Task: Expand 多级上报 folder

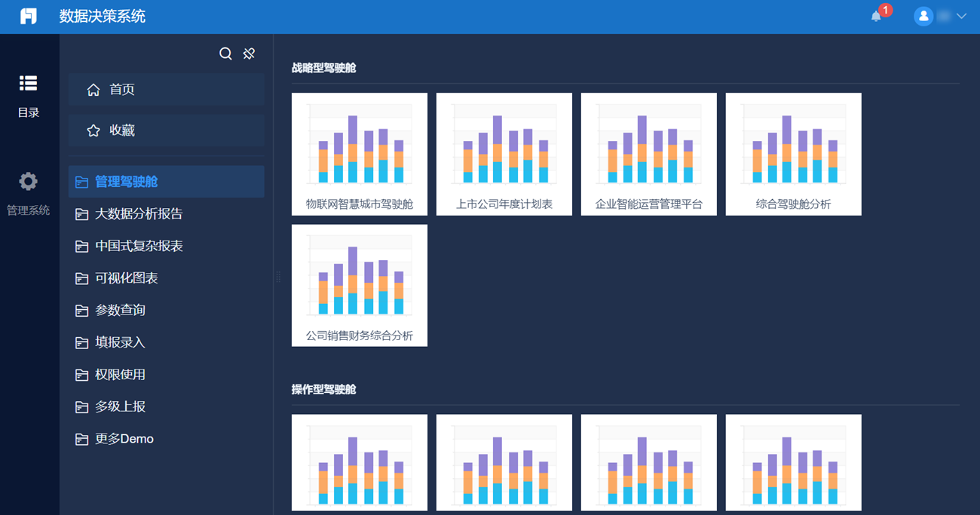Action: point(166,407)
